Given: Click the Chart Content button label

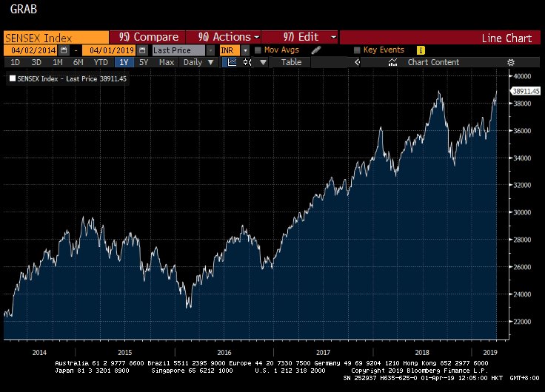Looking at the screenshot, I should (433, 62).
